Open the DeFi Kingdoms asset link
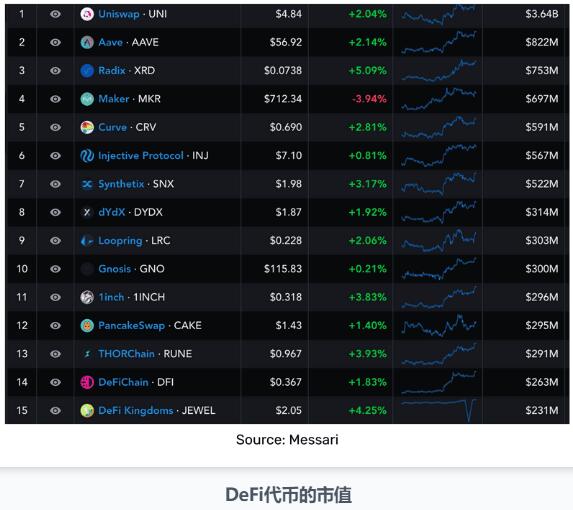The height and width of the screenshot is (510, 573). tap(136, 411)
